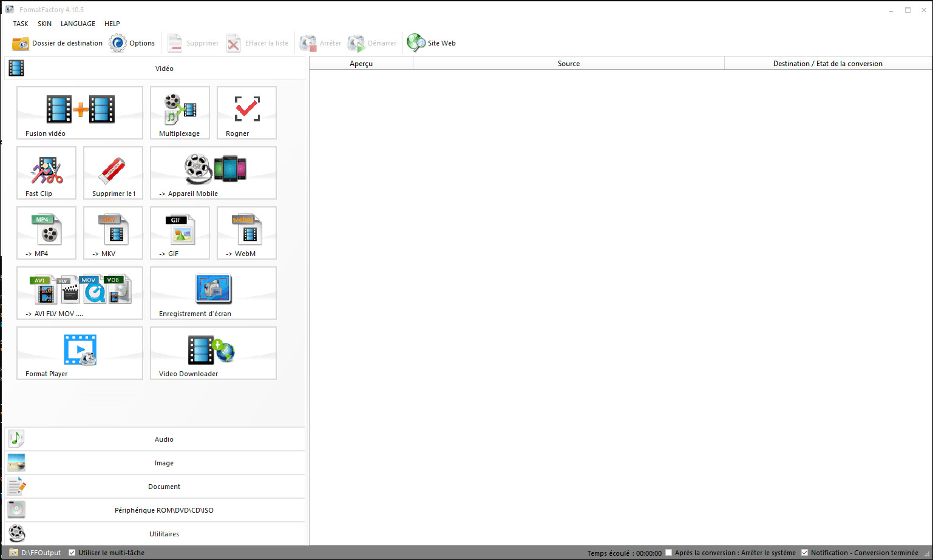Open the LANGUAGE menu
Image resolution: width=933 pixels, height=560 pixels.
coord(78,24)
